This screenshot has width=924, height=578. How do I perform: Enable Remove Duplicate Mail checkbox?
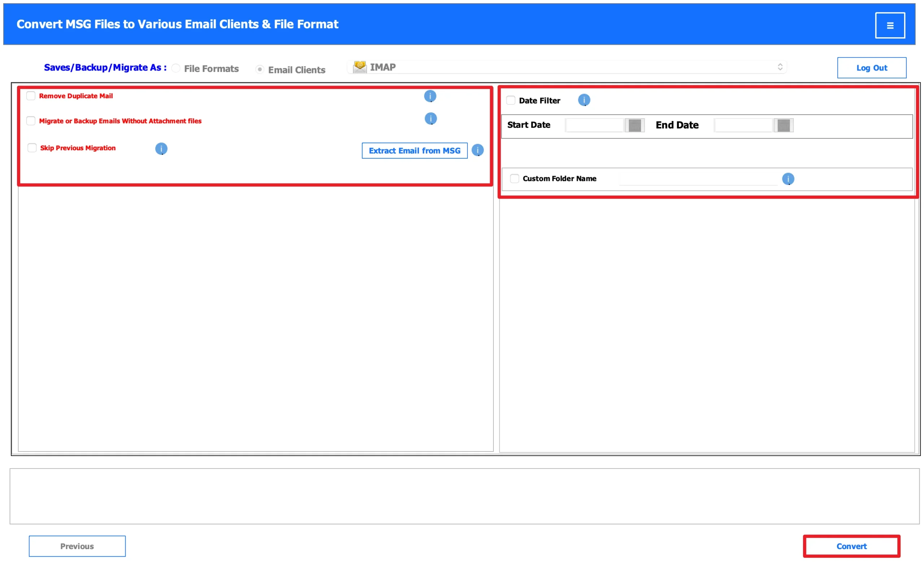31,96
